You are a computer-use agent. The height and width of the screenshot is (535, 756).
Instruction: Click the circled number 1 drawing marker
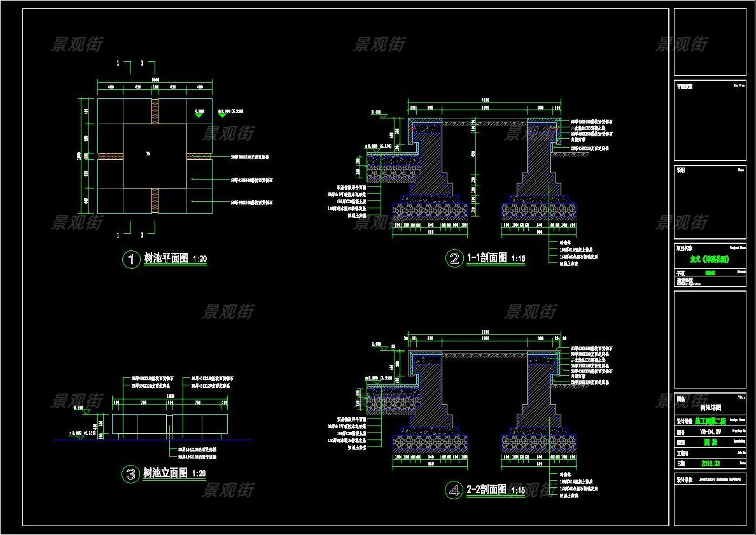click(x=131, y=259)
